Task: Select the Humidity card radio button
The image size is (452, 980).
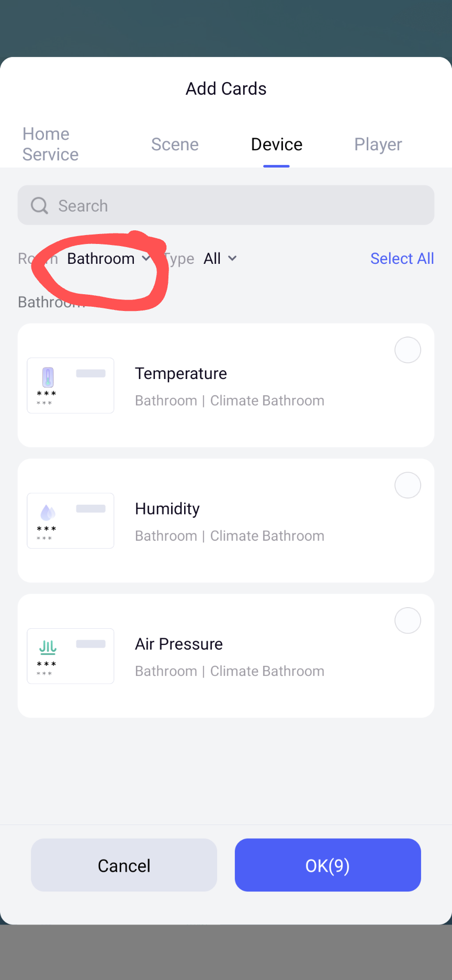Action: tap(408, 485)
